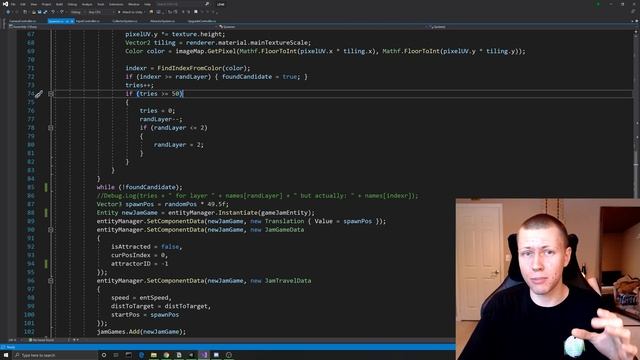Image resolution: width=640 pixels, height=360 pixels.
Task: Open Chrome from the taskbar
Action: [x=166, y=356]
